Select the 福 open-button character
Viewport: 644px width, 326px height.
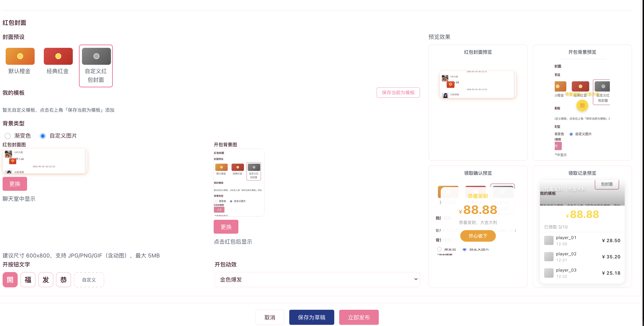[x=28, y=280]
